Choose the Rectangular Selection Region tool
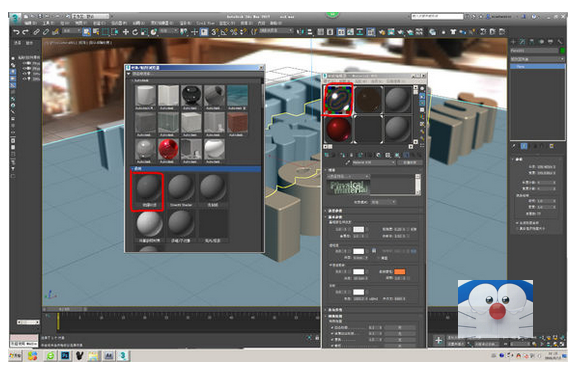583x388 pixels. (105, 32)
